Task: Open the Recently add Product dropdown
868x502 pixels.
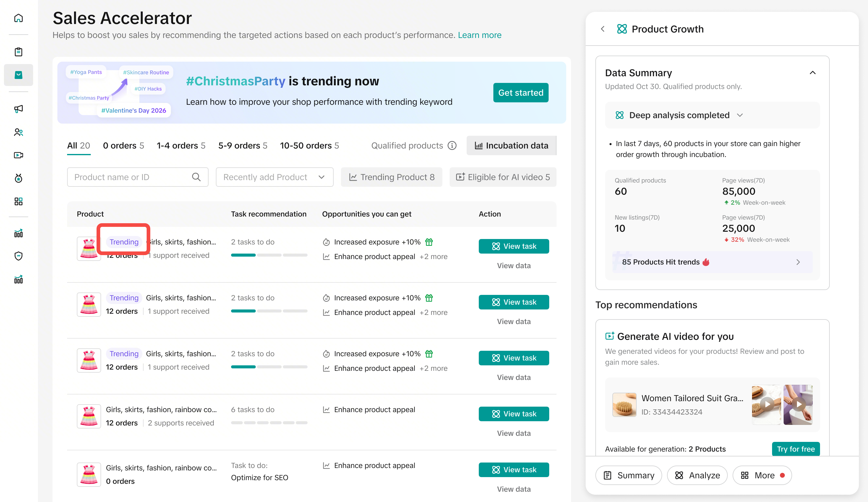Action: click(x=274, y=177)
